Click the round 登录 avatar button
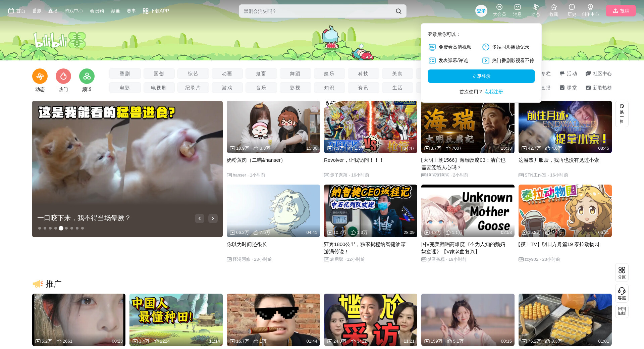The height and width of the screenshot is (349, 644). pos(481,11)
